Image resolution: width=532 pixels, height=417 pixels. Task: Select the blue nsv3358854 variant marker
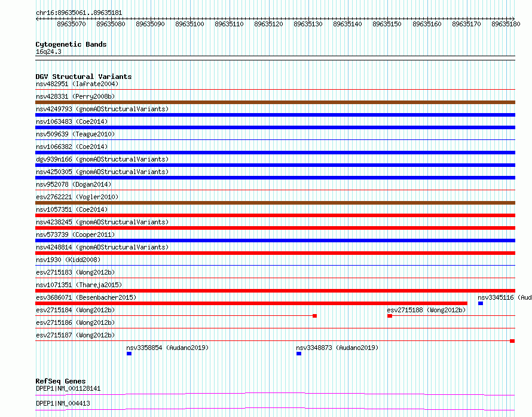(129, 354)
